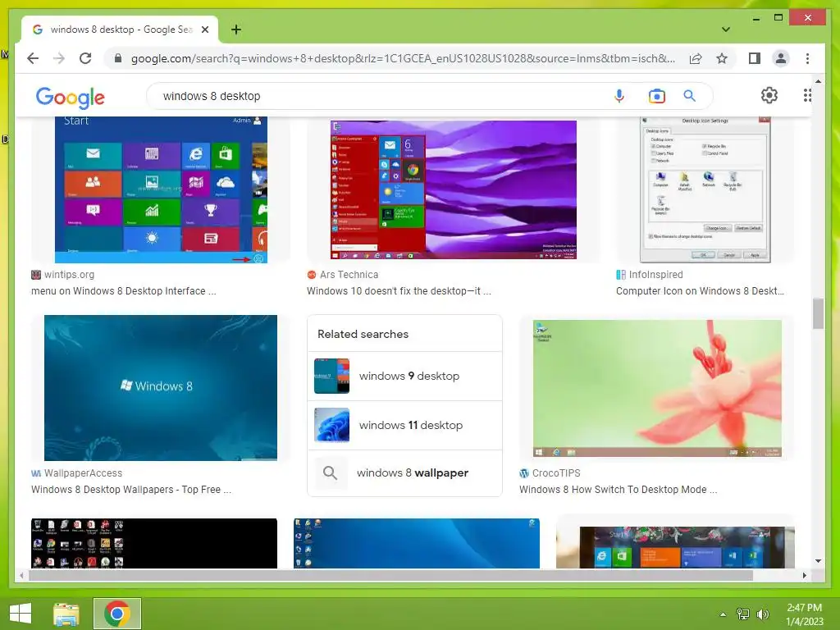
Task: Open File Explorer from taskbar
Action: coord(66,614)
